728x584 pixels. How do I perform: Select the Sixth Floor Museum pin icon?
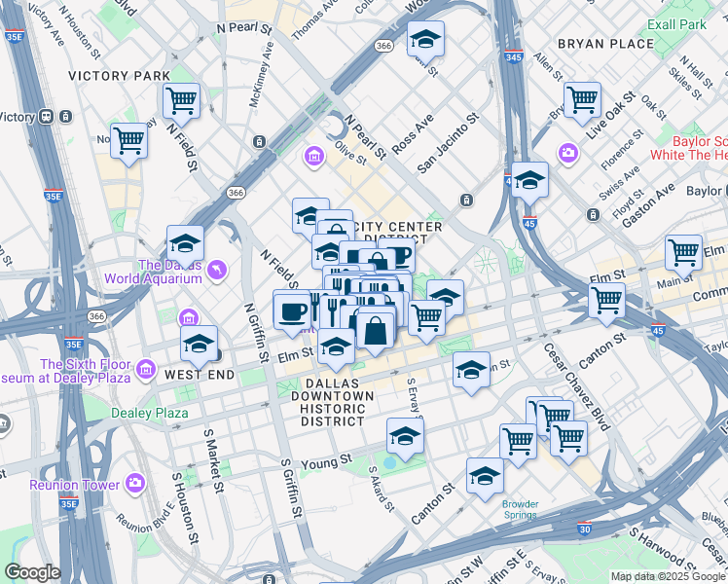click(146, 370)
